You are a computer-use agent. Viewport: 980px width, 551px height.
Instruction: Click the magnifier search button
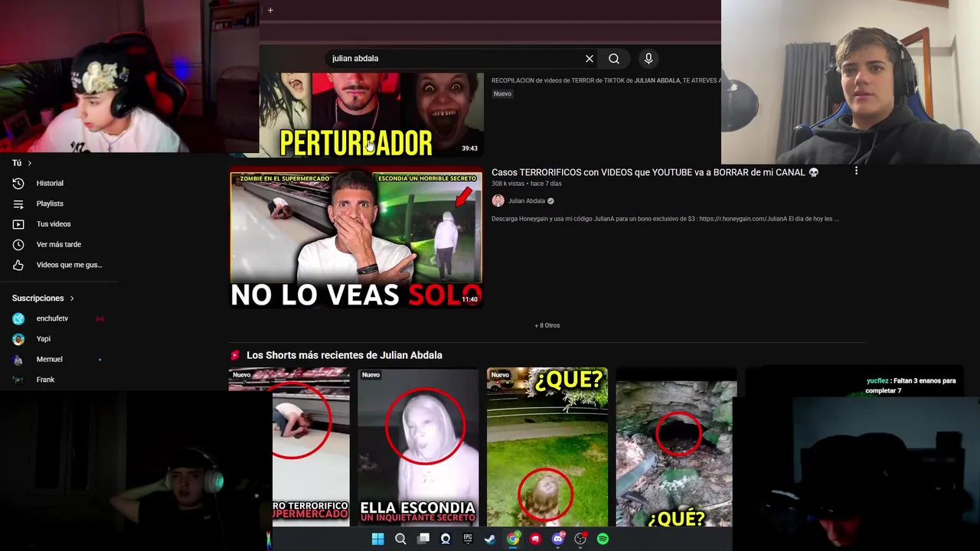[614, 58]
